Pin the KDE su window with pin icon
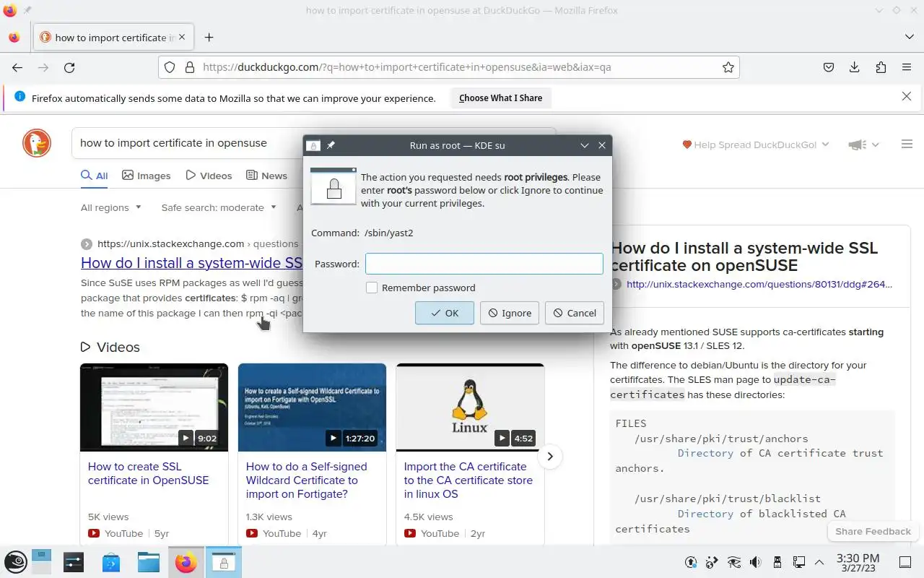This screenshot has height=578, width=924. 331,145
